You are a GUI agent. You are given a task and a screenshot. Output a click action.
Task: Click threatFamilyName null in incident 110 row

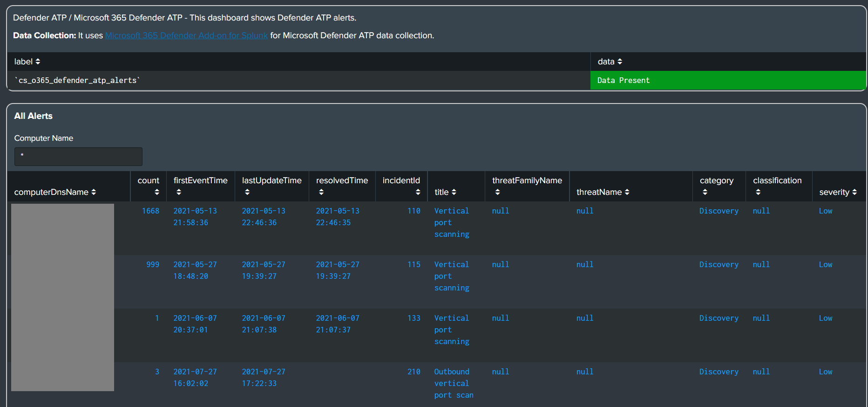point(501,211)
